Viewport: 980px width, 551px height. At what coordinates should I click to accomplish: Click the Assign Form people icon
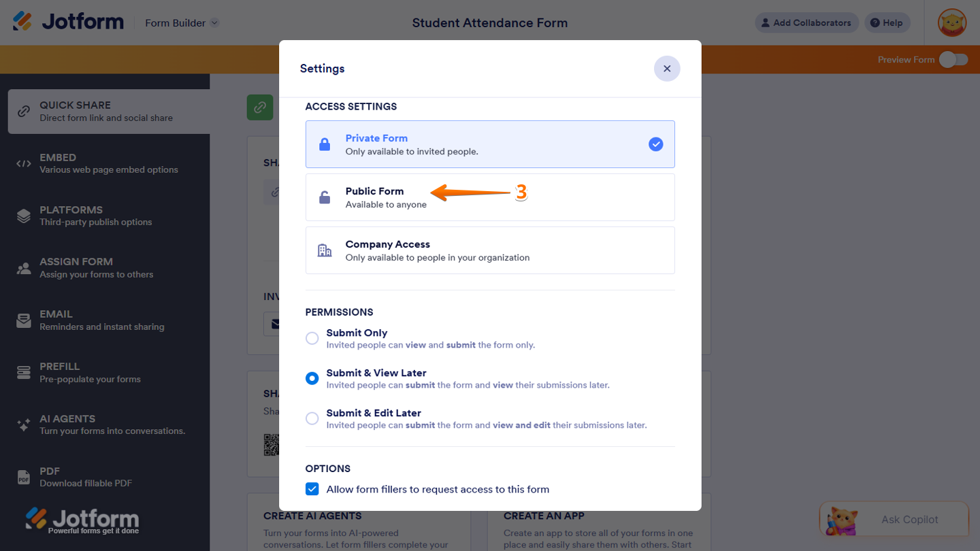point(24,268)
